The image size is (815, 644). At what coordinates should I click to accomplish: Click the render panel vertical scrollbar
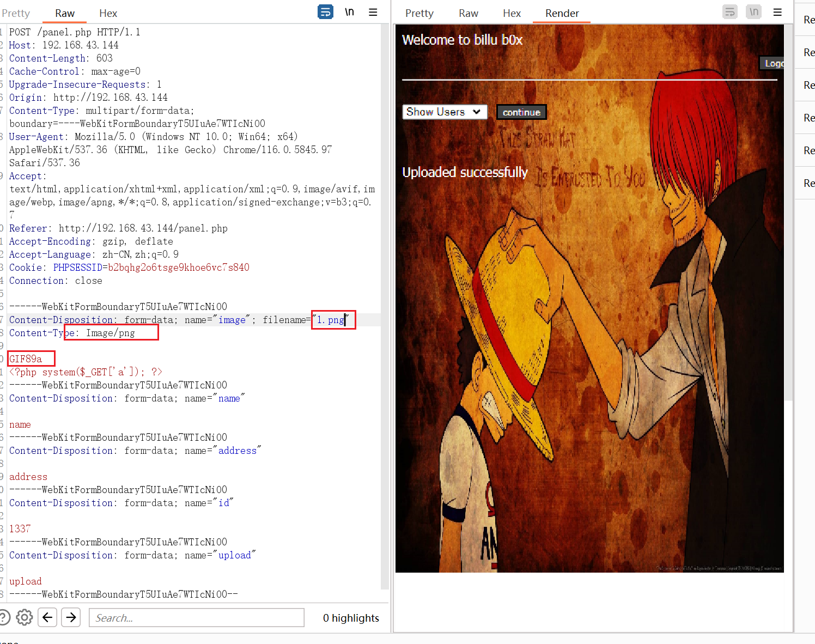[x=788, y=212]
